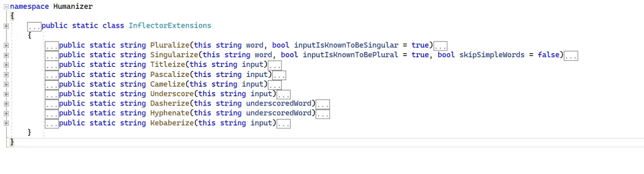
Task: Click the Dasherize method name
Action: 170,104
